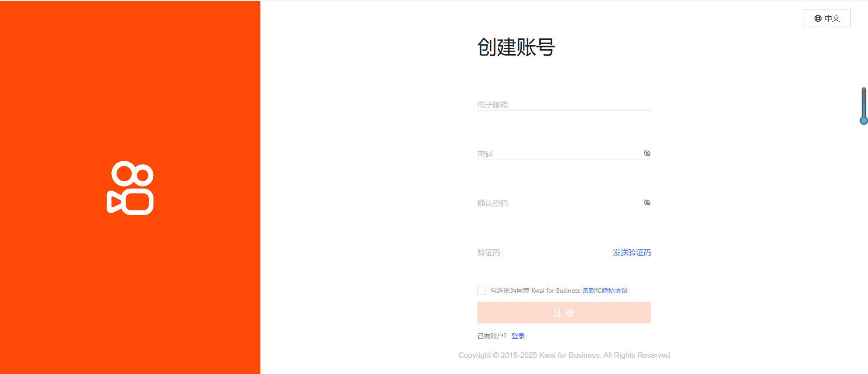Click the 注册 register button

564,313
